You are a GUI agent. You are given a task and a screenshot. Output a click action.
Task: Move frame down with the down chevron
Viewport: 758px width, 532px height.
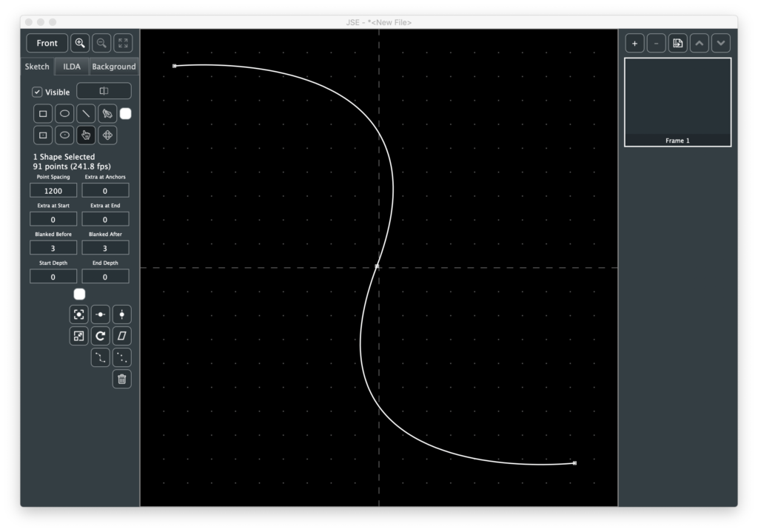pos(720,43)
